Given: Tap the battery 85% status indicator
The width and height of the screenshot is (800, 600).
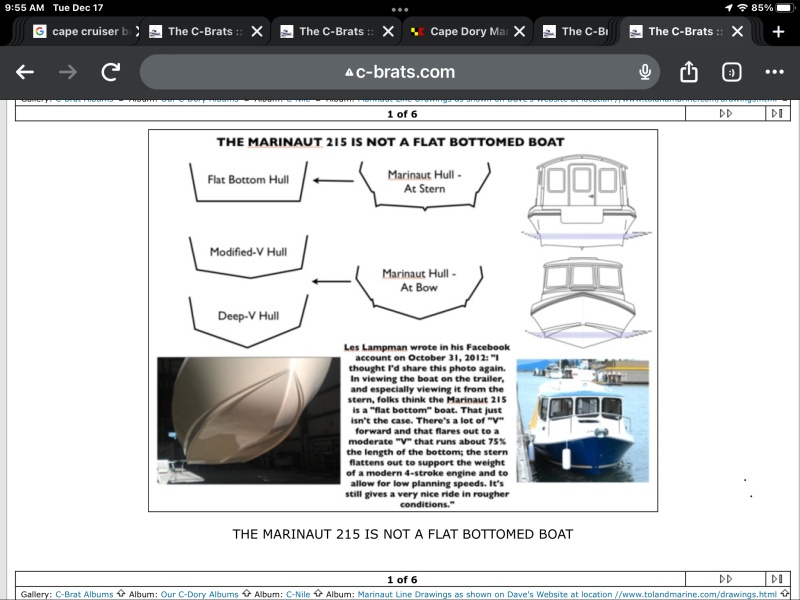Looking at the screenshot, I should click(772, 8).
